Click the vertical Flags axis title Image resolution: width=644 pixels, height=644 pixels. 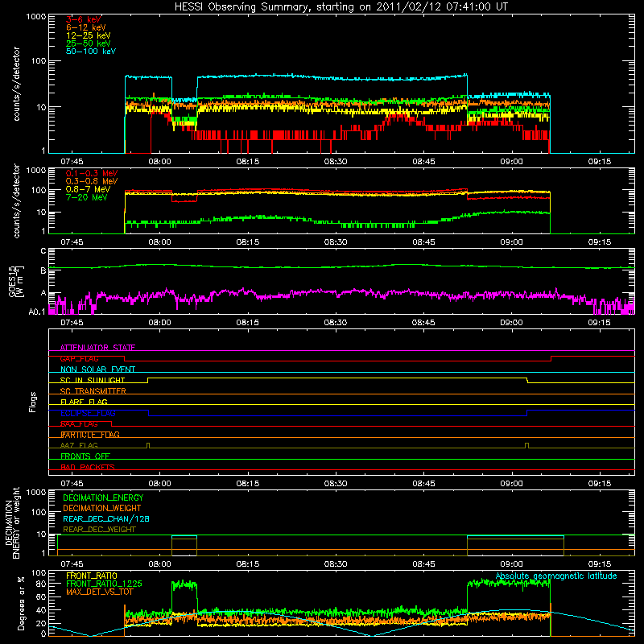(33, 402)
